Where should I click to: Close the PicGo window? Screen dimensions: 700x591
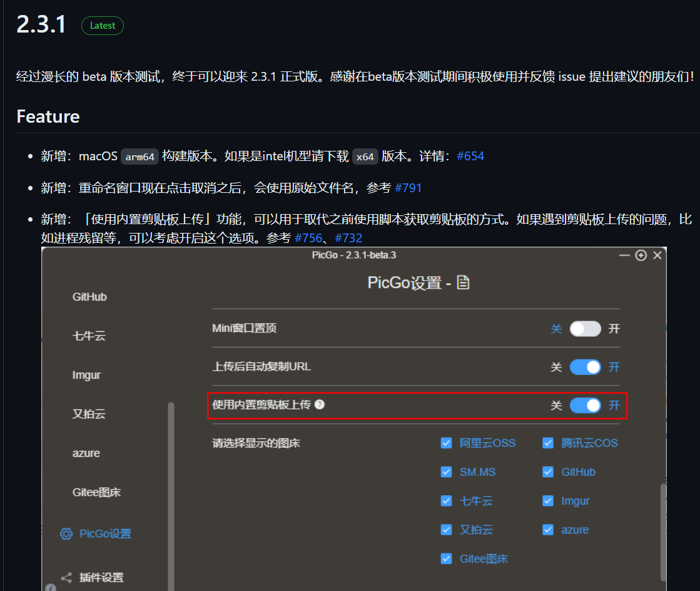click(657, 255)
